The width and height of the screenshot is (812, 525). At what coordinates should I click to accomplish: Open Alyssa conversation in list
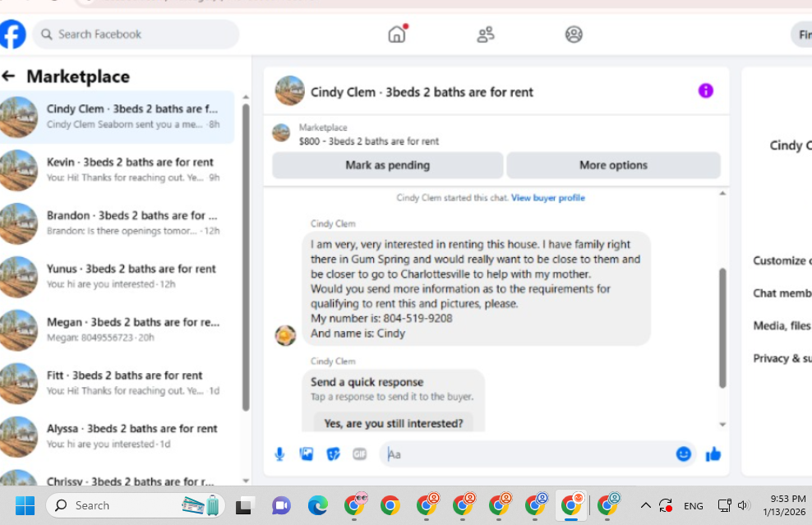tap(117, 436)
